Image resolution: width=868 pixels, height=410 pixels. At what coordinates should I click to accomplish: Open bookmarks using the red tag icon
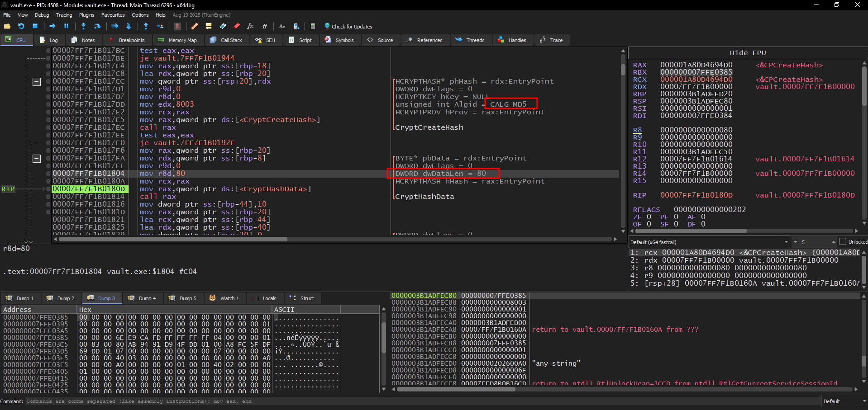237,26
